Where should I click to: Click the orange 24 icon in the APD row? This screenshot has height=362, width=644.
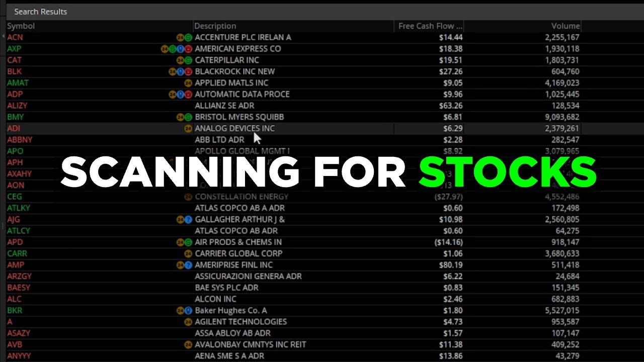click(180, 242)
